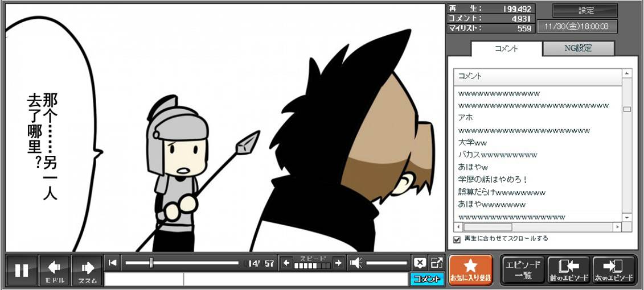Viewport: 644px width, 290px height.
Task: Click the comment text input field
Action: pos(296,279)
